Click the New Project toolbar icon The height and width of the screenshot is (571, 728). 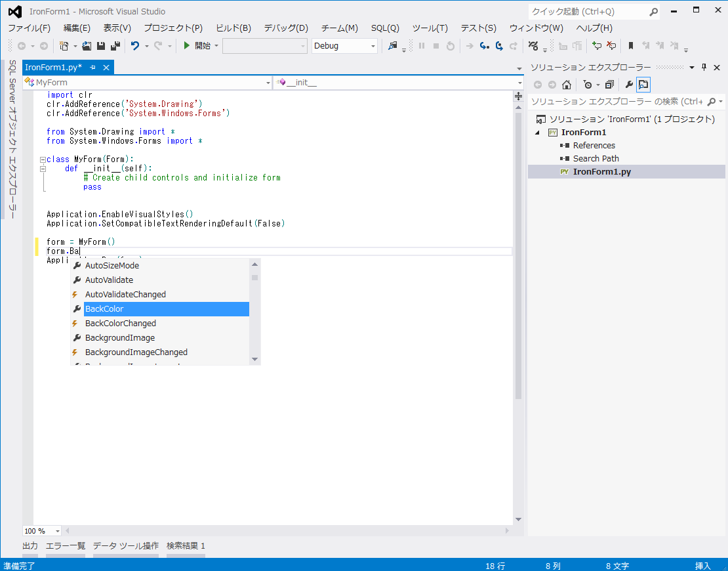(64, 45)
